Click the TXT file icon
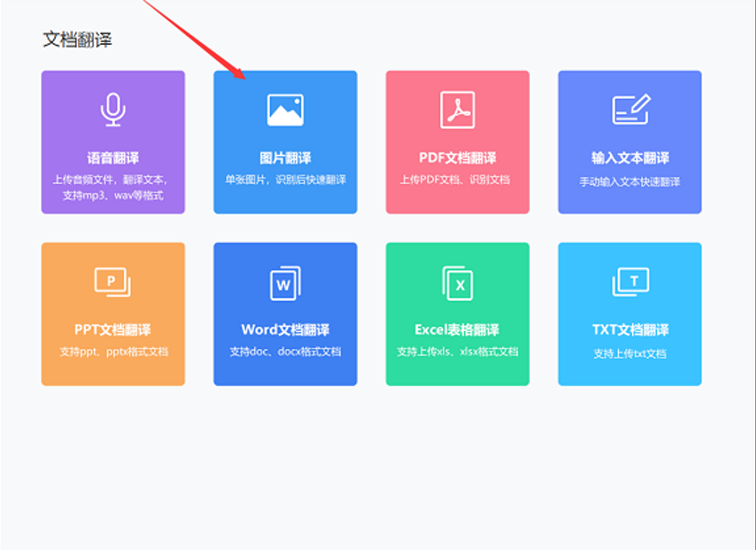The image size is (756, 550). point(630,282)
